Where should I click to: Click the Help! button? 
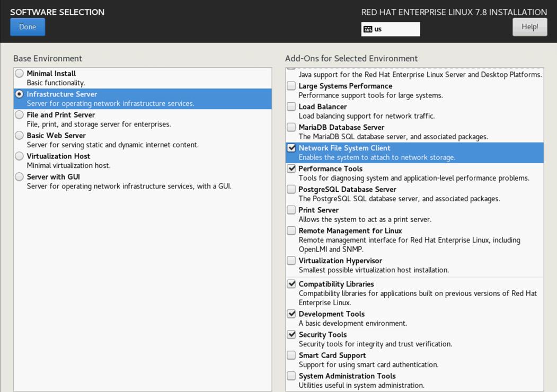529,26
